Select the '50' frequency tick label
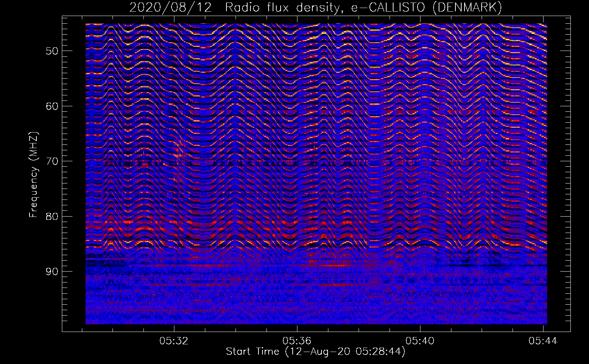Viewport: 589px width, 364px height. coord(52,51)
